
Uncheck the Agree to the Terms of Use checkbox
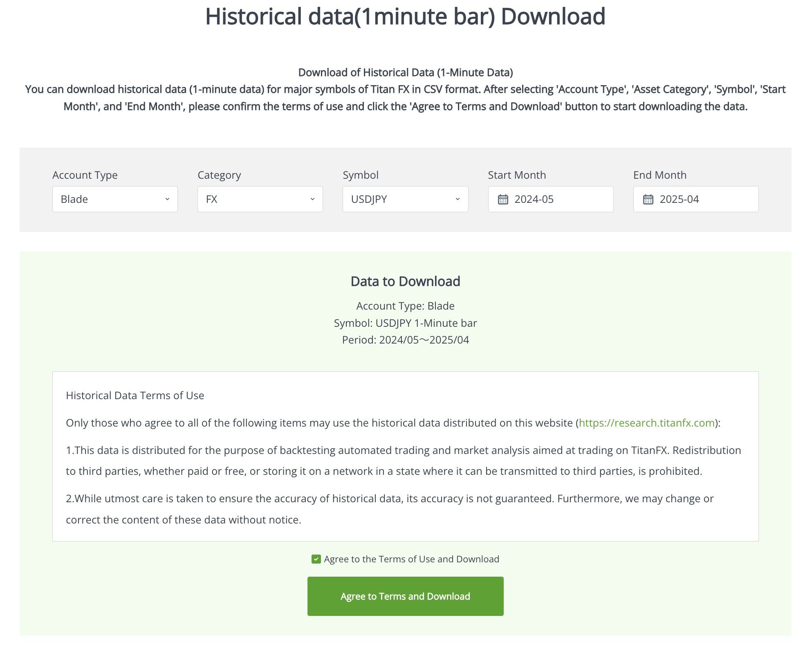[x=316, y=559]
